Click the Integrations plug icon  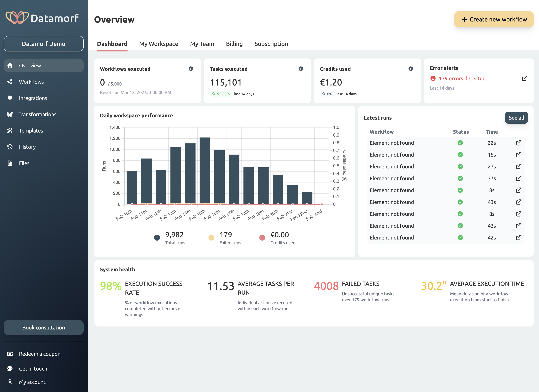[x=10, y=98]
